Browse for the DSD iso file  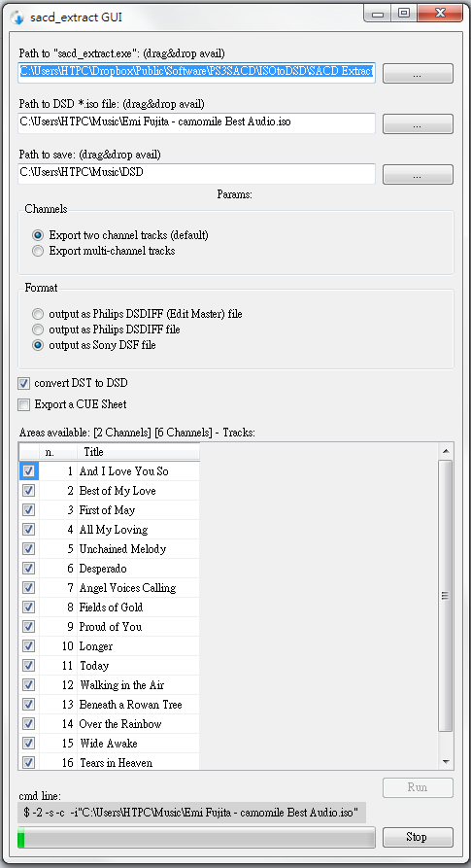(x=418, y=124)
